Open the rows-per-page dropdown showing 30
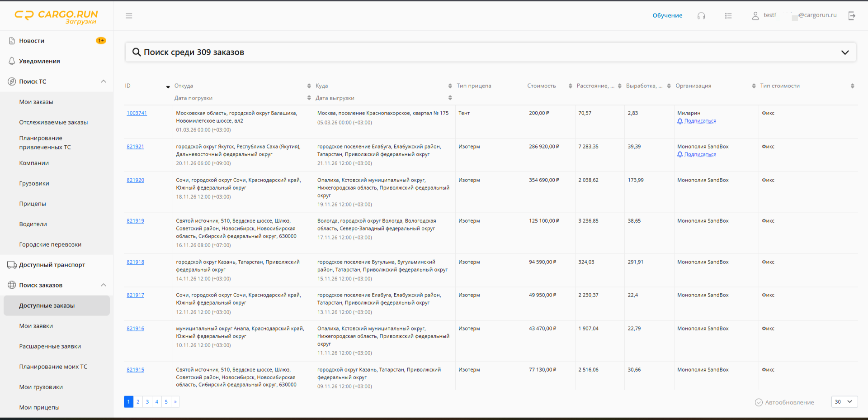 point(844,402)
